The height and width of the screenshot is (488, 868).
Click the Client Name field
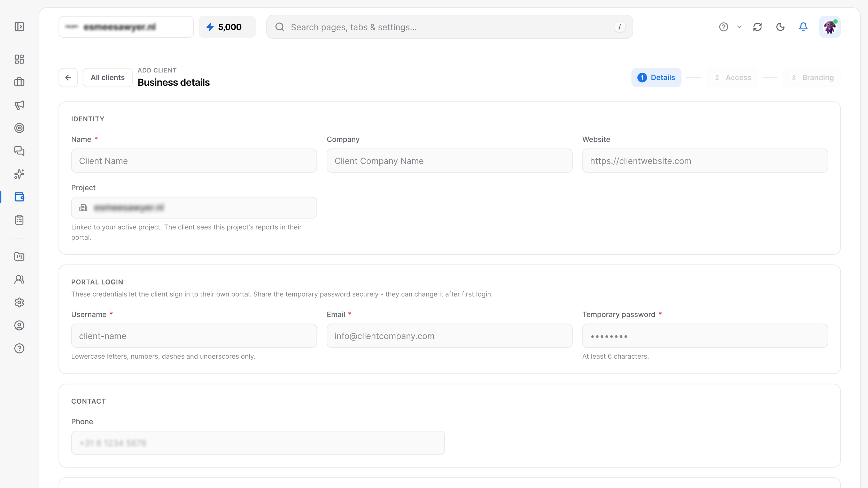pos(194,161)
